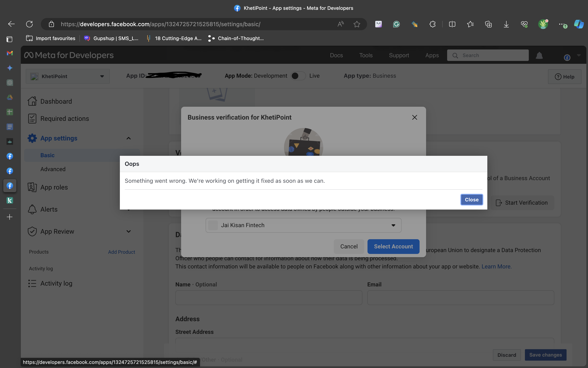The image size is (588, 368).
Task: Click the App roles icon
Action: [32, 187]
